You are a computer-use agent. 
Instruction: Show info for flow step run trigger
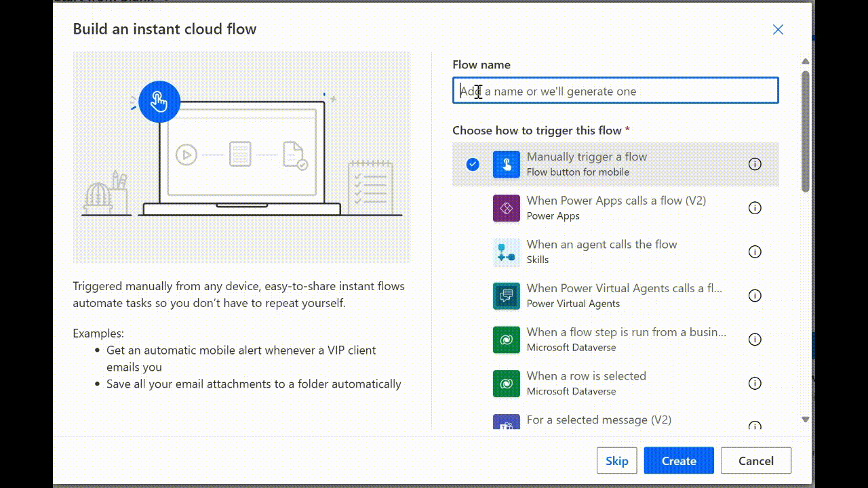pyautogui.click(x=755, y=340)
